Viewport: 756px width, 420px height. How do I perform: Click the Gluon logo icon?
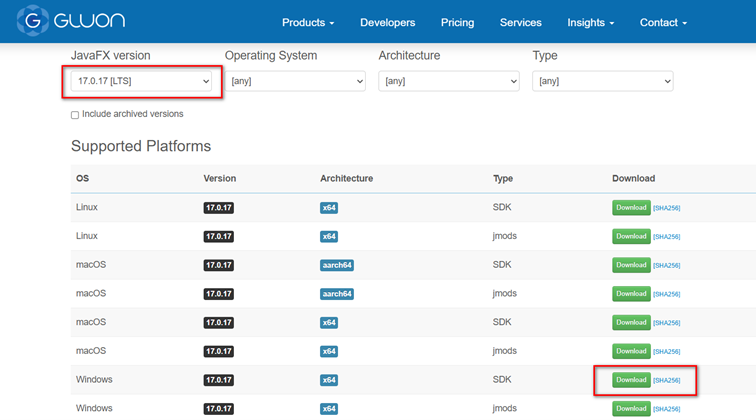(34, 21)
